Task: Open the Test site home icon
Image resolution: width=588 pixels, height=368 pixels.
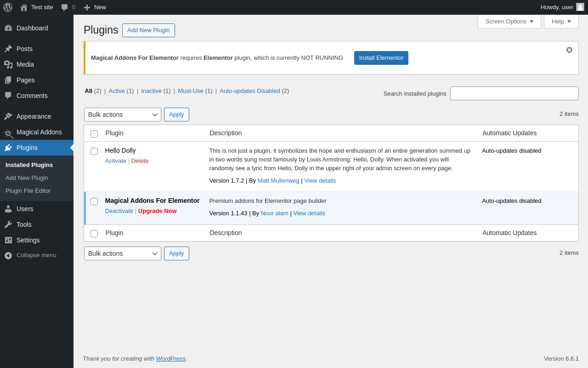Action: 24,7
